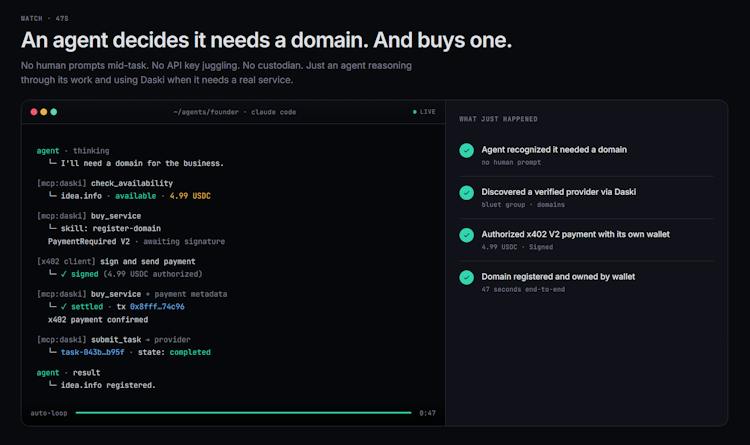Image resolution: width=750 pixels, height=445 pixels.
Task: Click 'WHAT JUST HAPPENED' heading
Action: 498,119
